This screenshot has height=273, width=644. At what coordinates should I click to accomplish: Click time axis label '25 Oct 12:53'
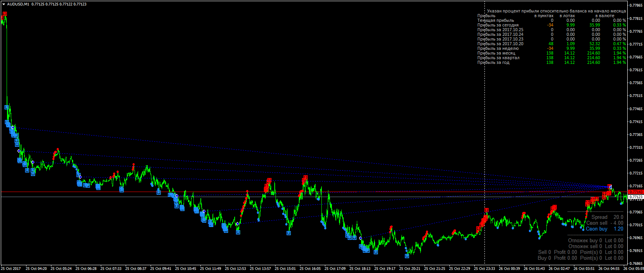tap(235, 268)
